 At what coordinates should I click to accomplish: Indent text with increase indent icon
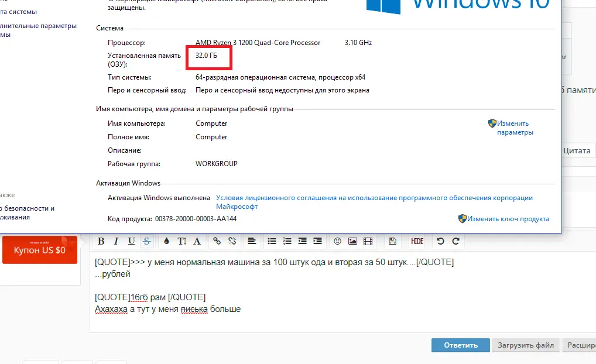[x=317, y=241]
